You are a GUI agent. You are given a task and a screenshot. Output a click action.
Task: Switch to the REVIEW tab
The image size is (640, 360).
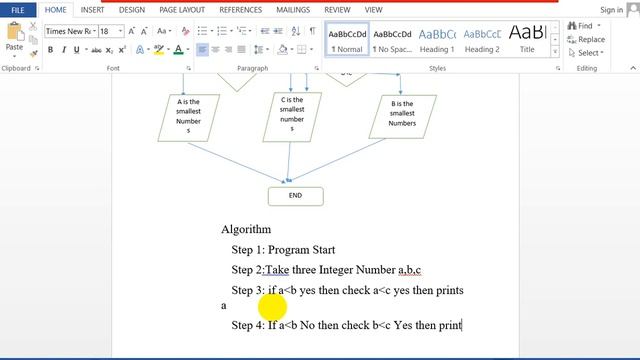337,10
